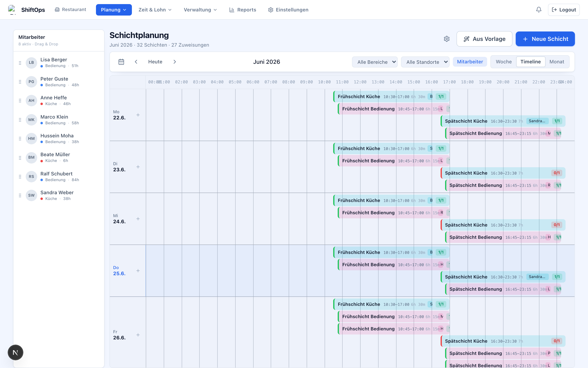Expand the Verwaltung menu

[x=200, y=10]
